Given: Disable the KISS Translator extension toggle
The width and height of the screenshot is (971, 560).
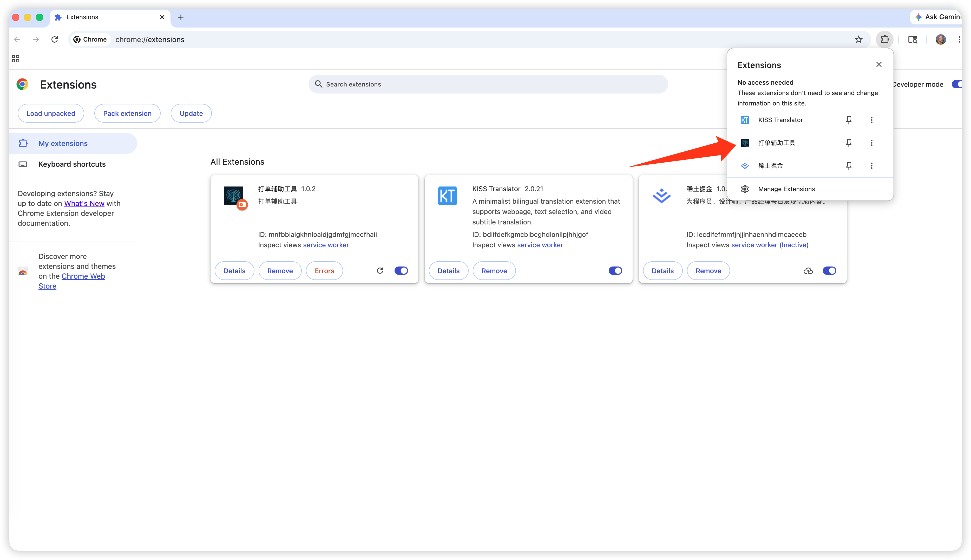Looking at the screenshot, I should [x=615, y=271].
